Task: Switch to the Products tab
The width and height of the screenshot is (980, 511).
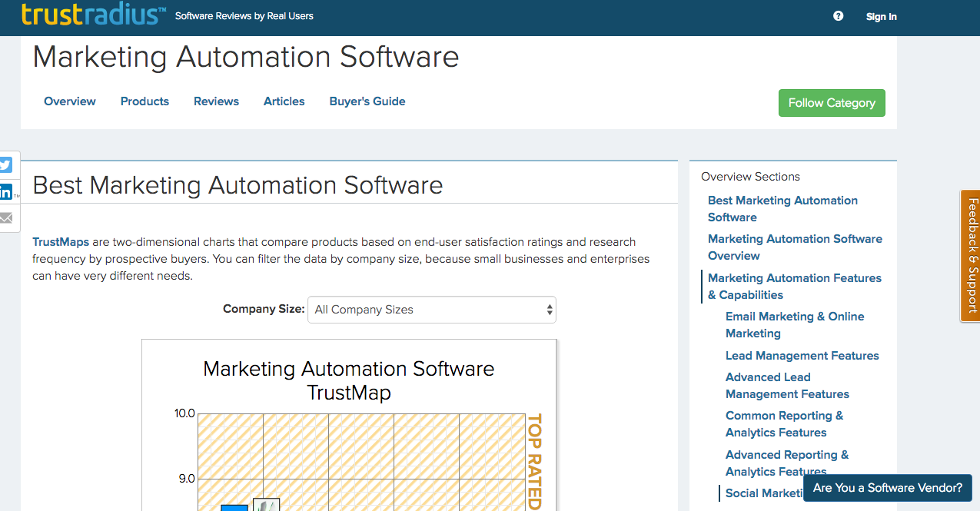Action: (145, 101)
